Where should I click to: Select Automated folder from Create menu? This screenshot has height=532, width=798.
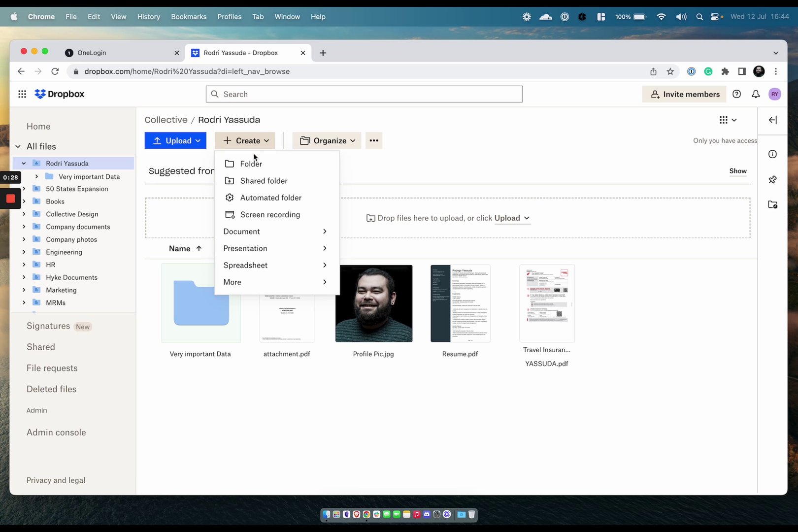click(x=270, y=198)
